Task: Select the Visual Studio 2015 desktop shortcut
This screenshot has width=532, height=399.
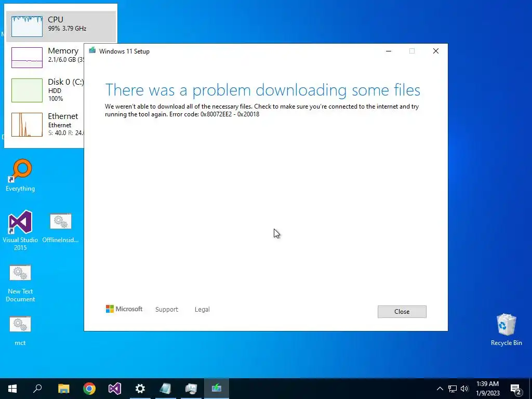Action: point(20,230)
